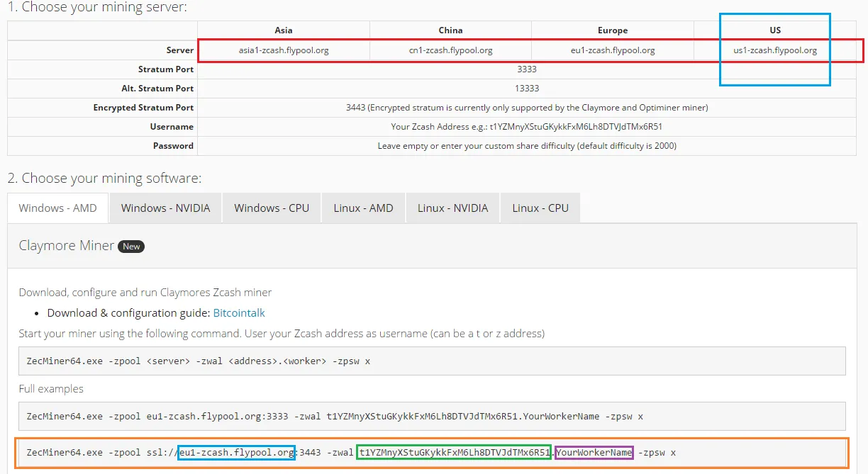
Task: Click the Password row label
Action: 173,146
